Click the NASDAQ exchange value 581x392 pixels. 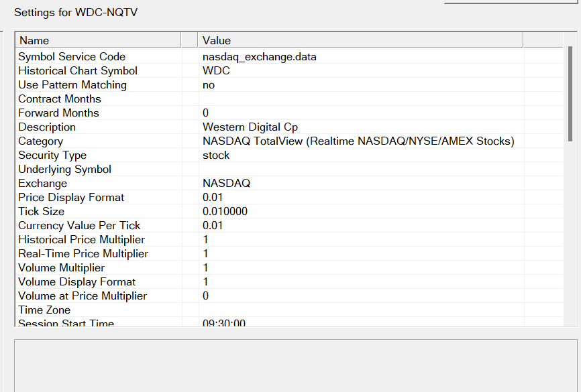226,183
